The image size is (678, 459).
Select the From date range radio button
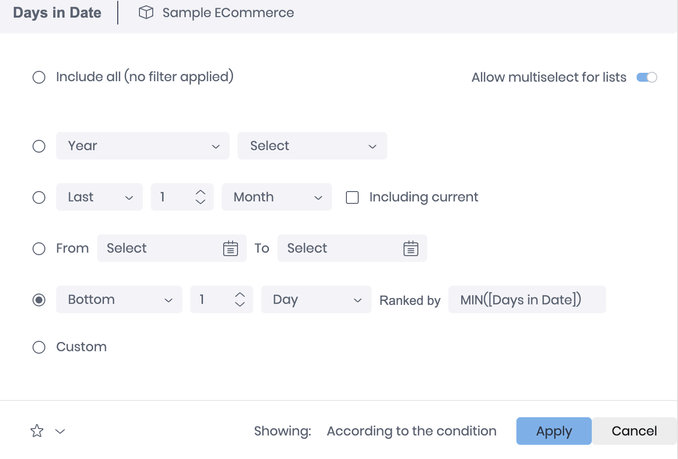tap(39, 249)
